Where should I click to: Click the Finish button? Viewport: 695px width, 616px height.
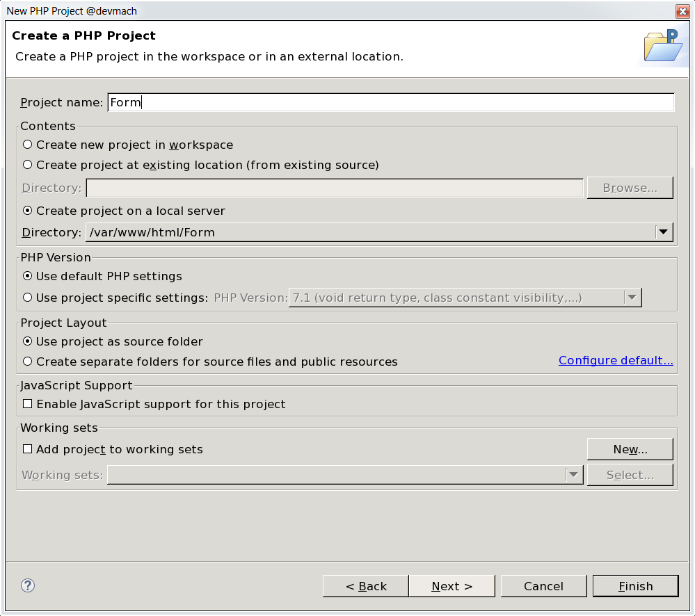click(x=635, y=586)
